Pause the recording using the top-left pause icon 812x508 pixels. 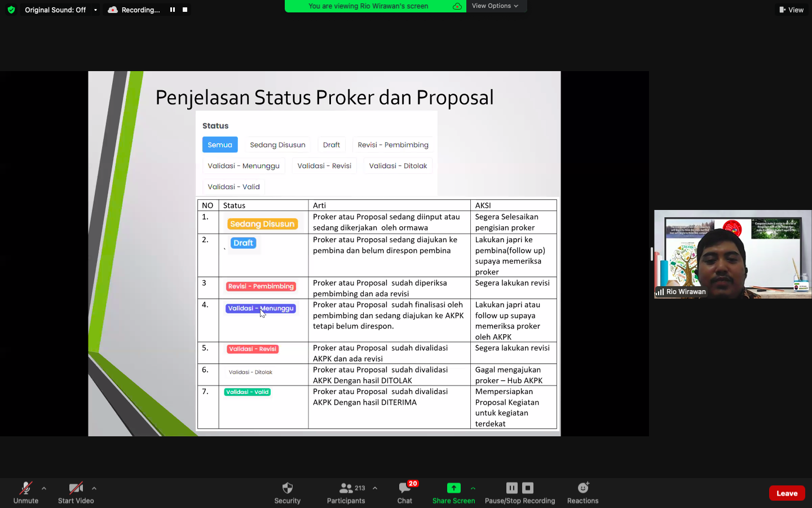(173, 9)
